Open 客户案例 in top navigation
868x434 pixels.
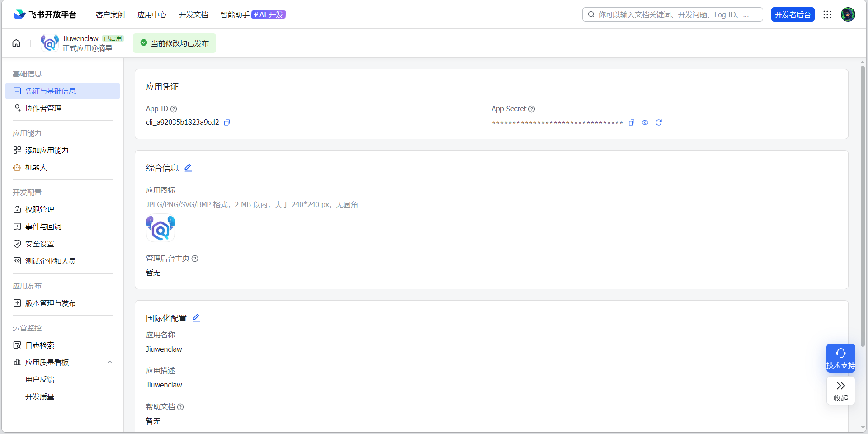coord(110,14)
